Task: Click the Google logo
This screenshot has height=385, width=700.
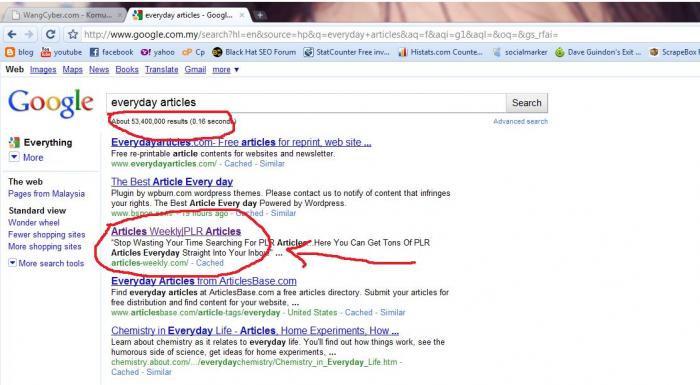Action: [x=51, y=104]
